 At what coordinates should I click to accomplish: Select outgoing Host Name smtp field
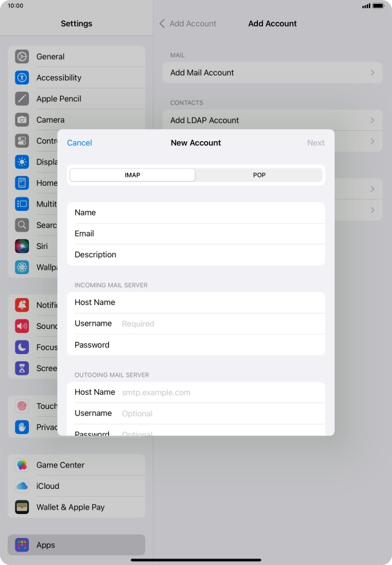coord(219,392)
